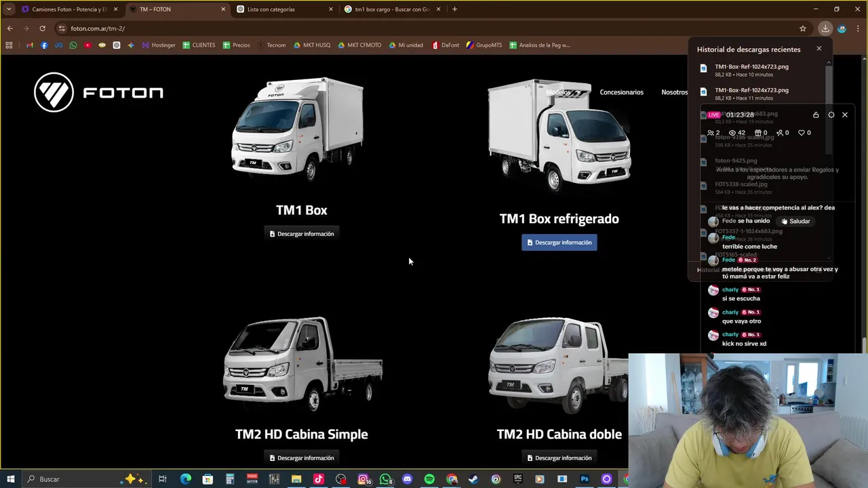This screenshot has width=868, height=488.
Task: Click the taskbar Buscar search box
Action: 85,479
